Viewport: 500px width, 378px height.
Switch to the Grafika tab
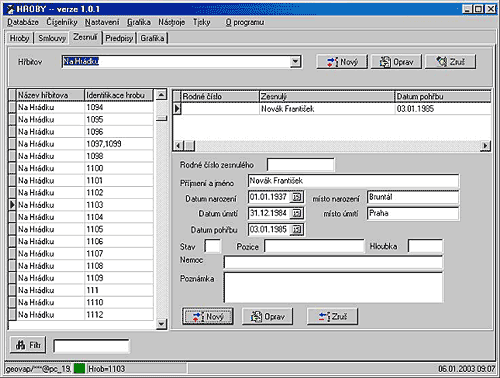(152, 38)
